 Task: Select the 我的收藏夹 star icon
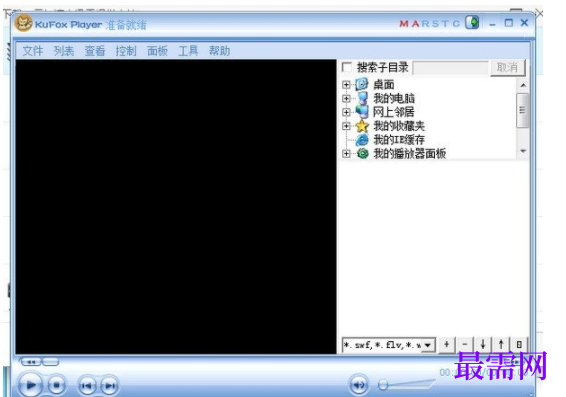tap(362, 126)
